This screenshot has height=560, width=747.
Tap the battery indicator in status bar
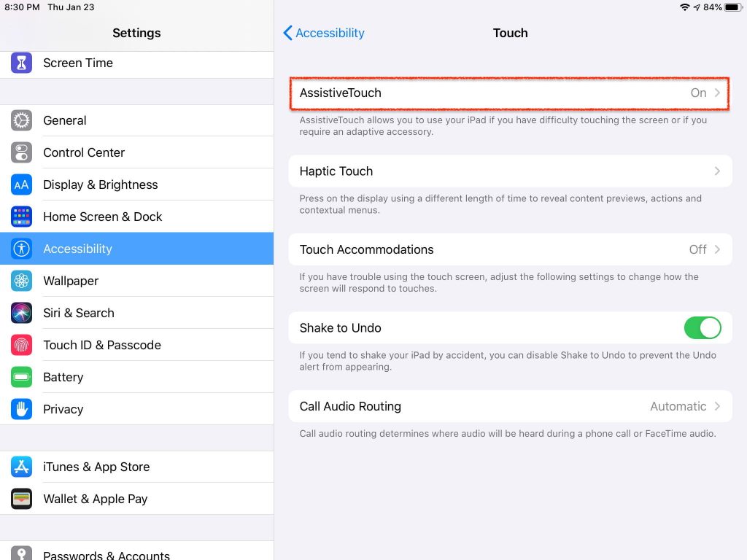pos(732,7)
